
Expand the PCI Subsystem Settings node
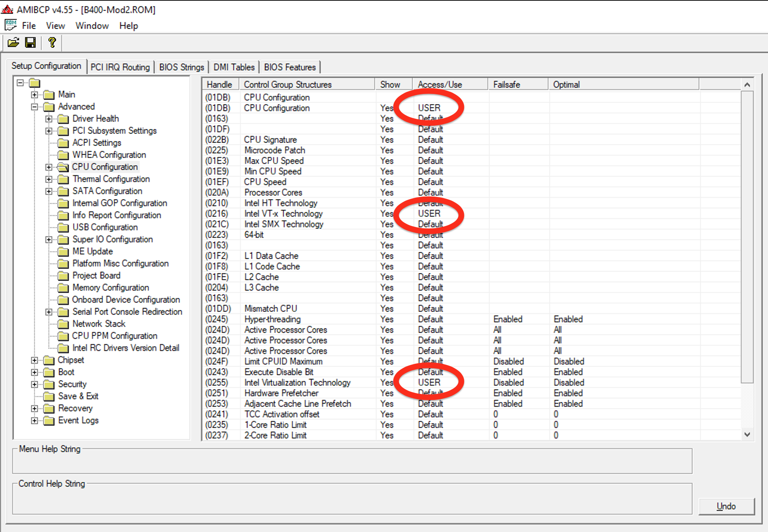[x=49, y=131]
